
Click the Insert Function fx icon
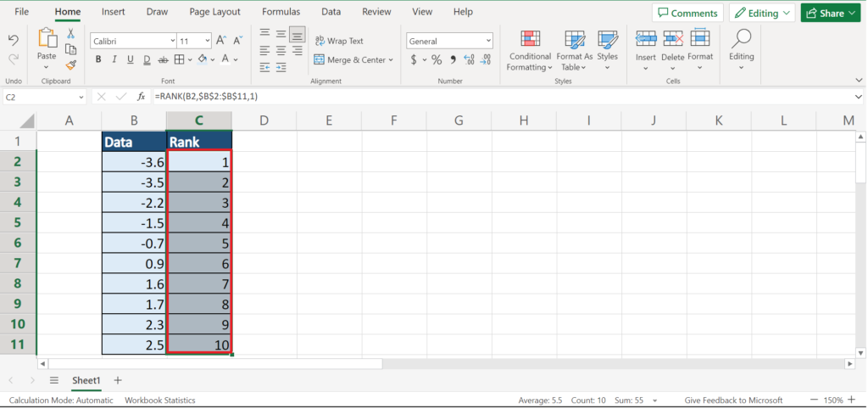142,97
